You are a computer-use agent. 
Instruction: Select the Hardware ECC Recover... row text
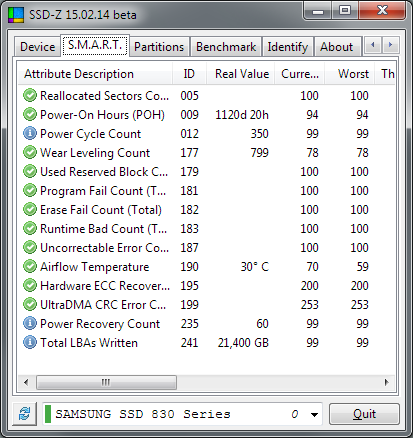point(105,286)
